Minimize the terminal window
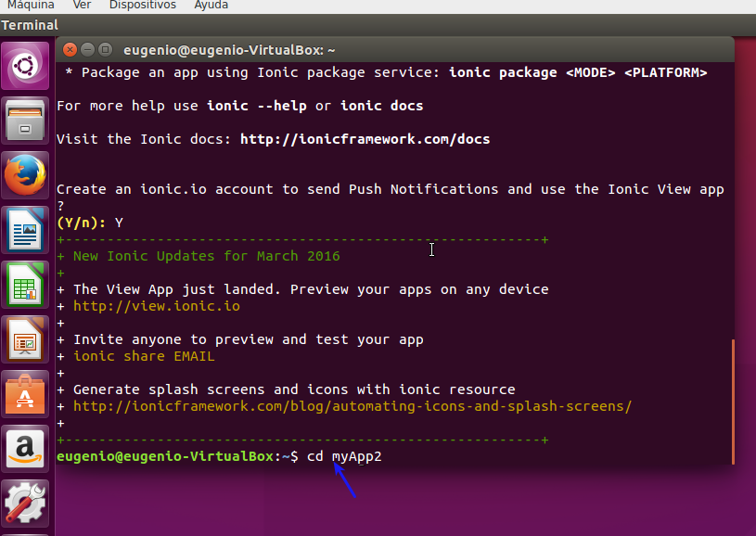This screenshot has width=756, height=536. [87, 50]
